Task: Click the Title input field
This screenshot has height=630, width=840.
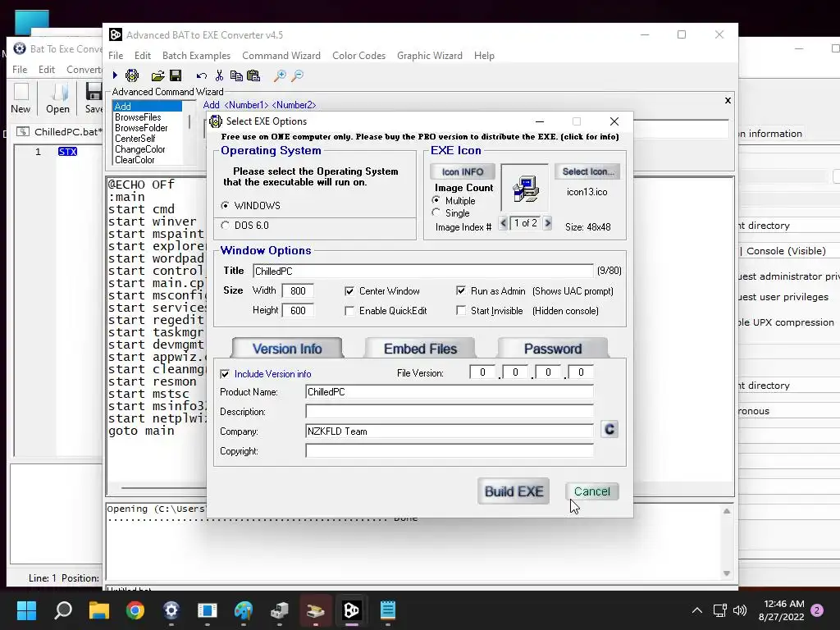Action: coord(423,271)
